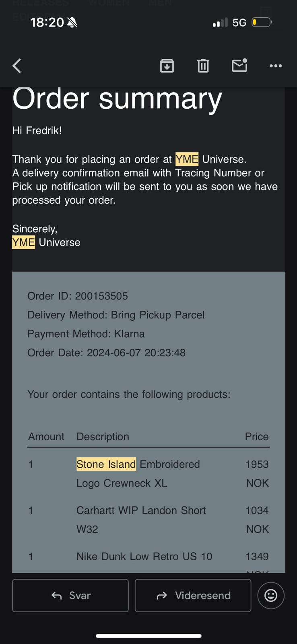The image size is (297, 644).
Task: Tap highlighted YME in the thank-you sentence
Action: 187,159
